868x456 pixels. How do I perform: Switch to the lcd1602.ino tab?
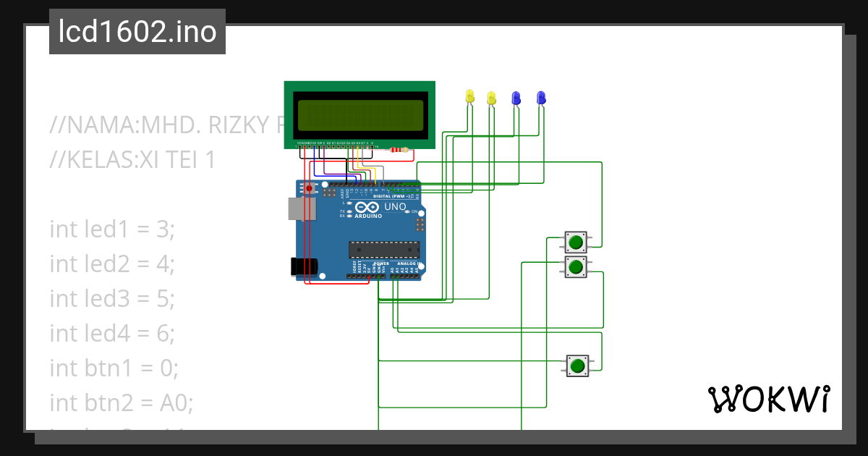pos(137,31)
